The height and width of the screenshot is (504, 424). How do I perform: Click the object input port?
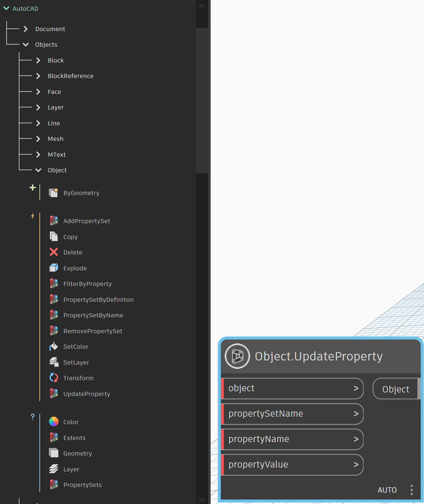[292, 388]
